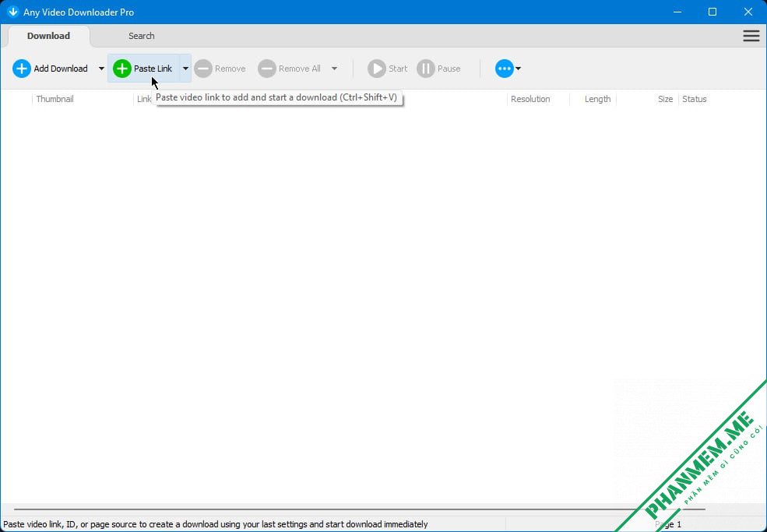
Task: Switch to the Download tab
Action: point(48,36)
